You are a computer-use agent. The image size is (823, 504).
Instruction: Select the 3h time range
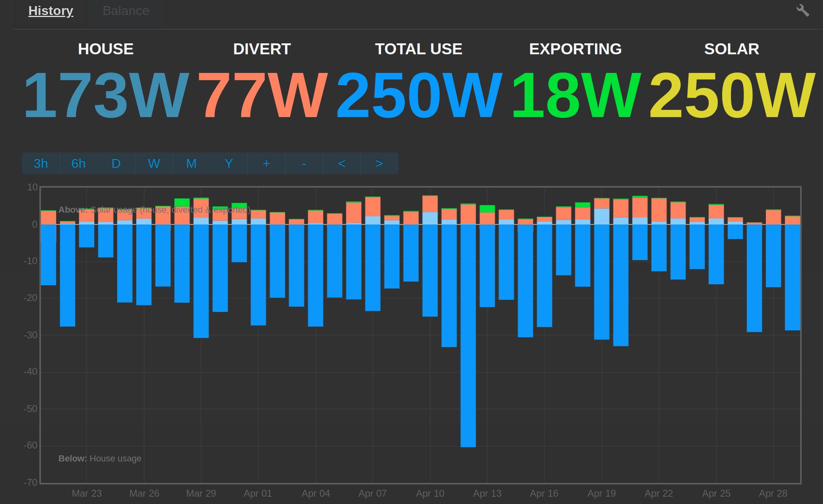click(x=41, y=163)
